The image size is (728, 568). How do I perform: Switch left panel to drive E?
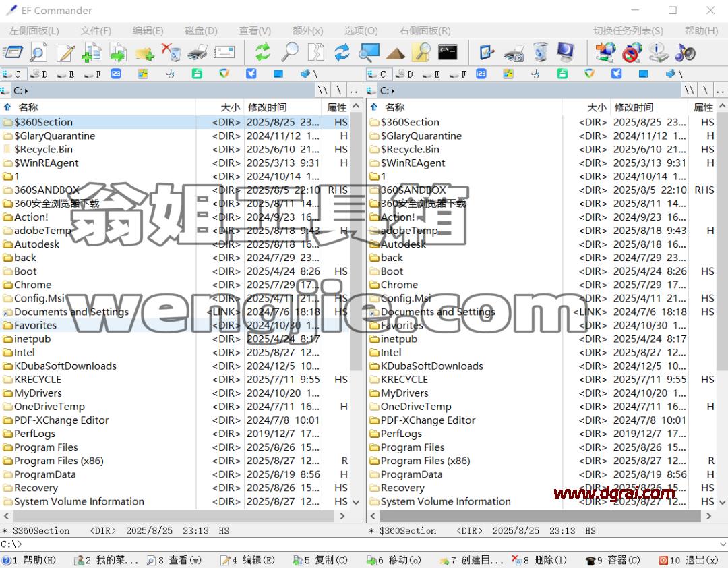click(x=66, y=74)
